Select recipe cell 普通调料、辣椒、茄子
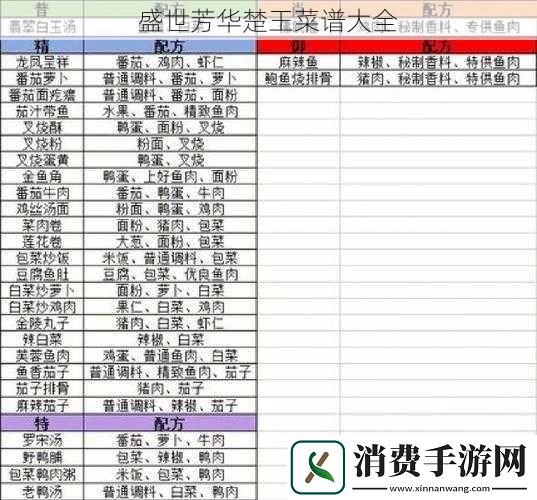This screenshot has width=537, height=500. pyautogui.click(x=170, y=405)
